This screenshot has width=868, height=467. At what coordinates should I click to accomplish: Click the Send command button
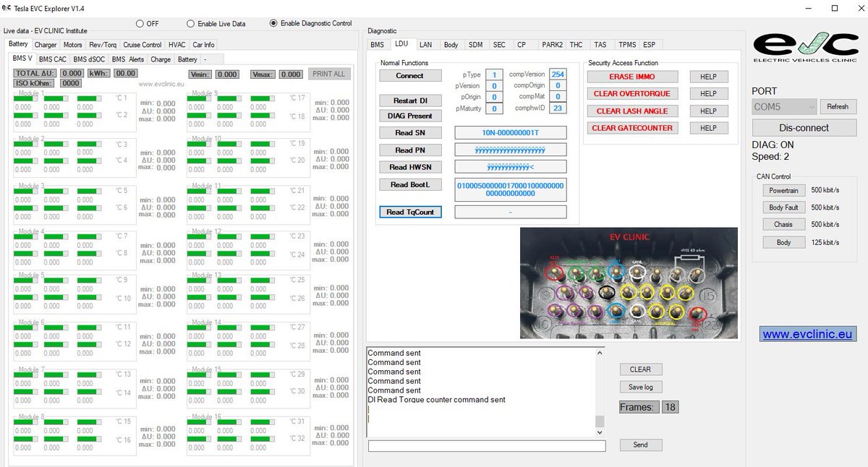coord(640,445)
